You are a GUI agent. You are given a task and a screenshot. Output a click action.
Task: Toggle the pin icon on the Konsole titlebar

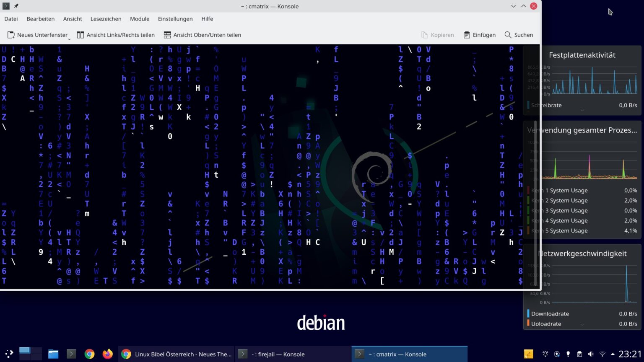coord(16,6)
